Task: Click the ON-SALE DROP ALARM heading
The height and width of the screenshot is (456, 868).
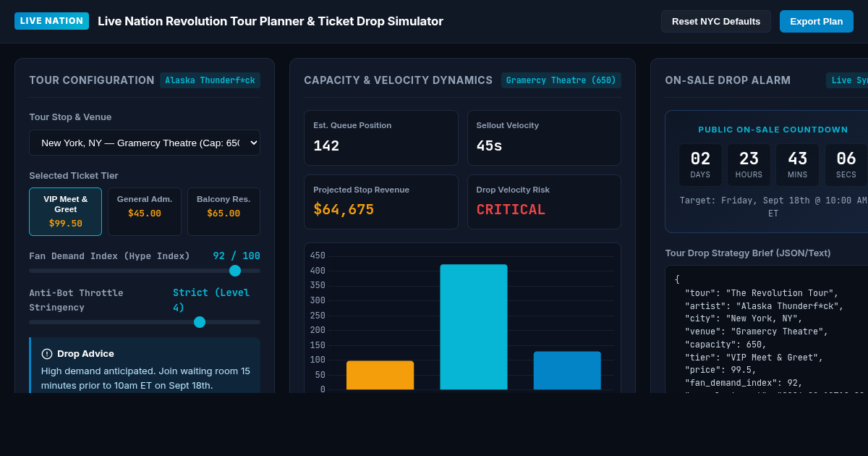Action: pos(728,80)
